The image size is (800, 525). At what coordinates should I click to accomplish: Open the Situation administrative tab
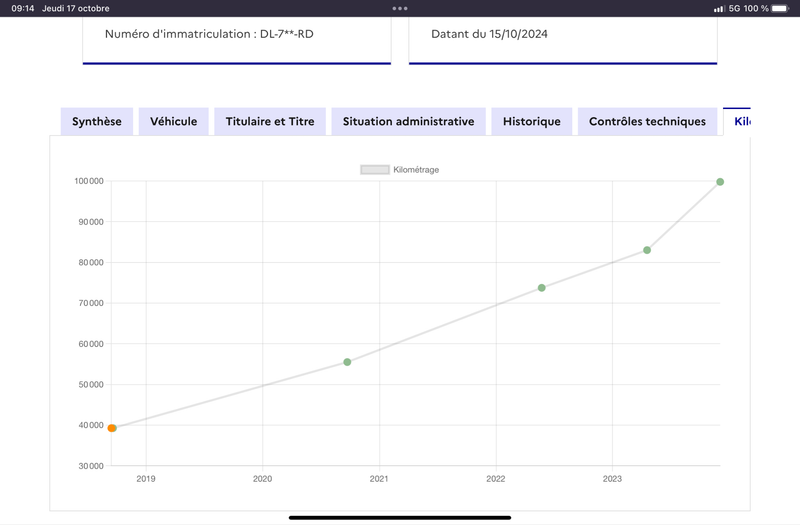point(408,121)
